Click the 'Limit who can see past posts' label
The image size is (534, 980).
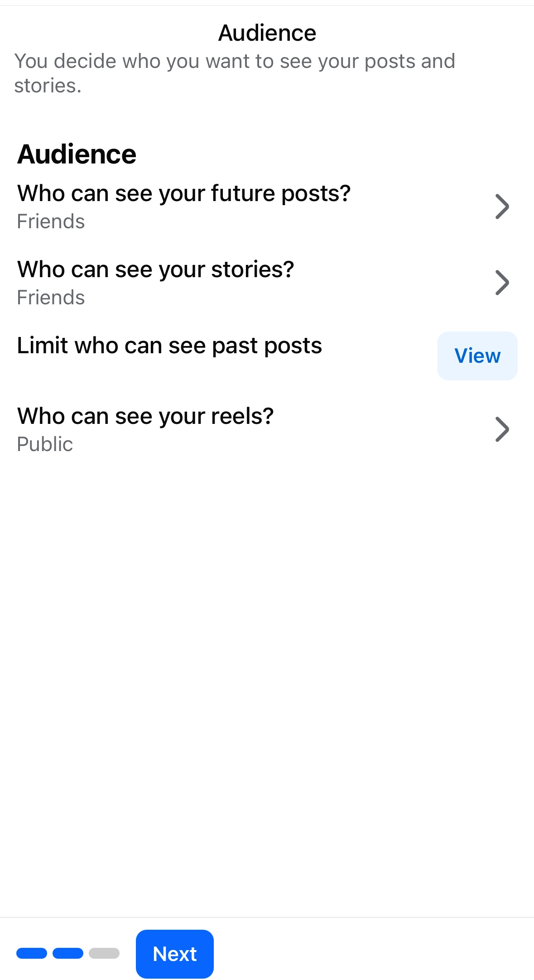[169, 346]
